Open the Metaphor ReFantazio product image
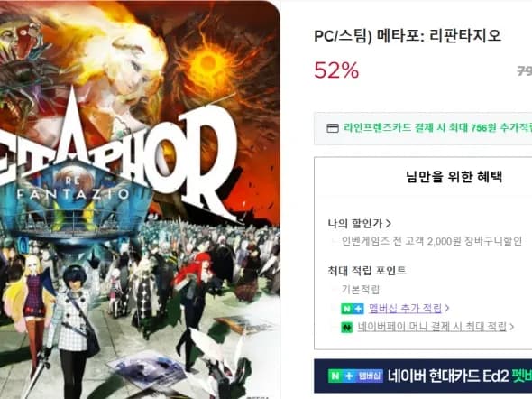 click(140, 199)
